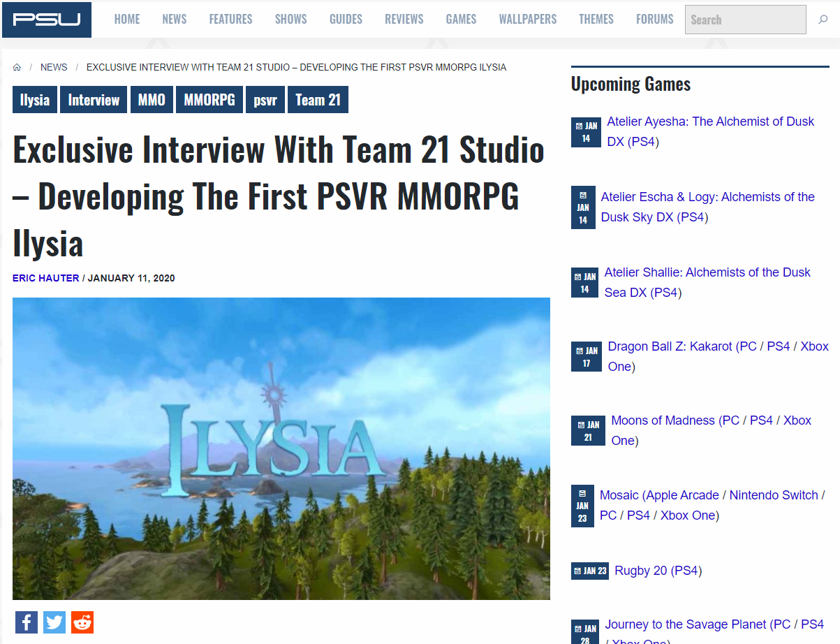The width and height of the screenshot is (840, 644).
Task: Share article via Facebook icon
Action: pos(27,622)
